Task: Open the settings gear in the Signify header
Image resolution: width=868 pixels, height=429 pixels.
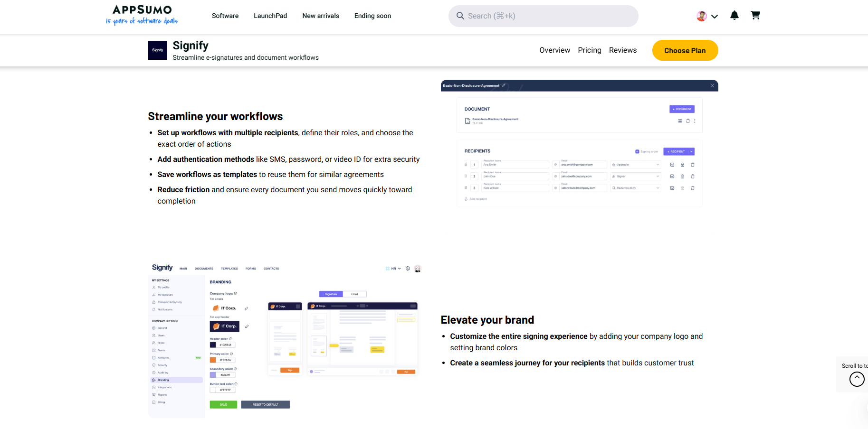Action: (408, 268)
